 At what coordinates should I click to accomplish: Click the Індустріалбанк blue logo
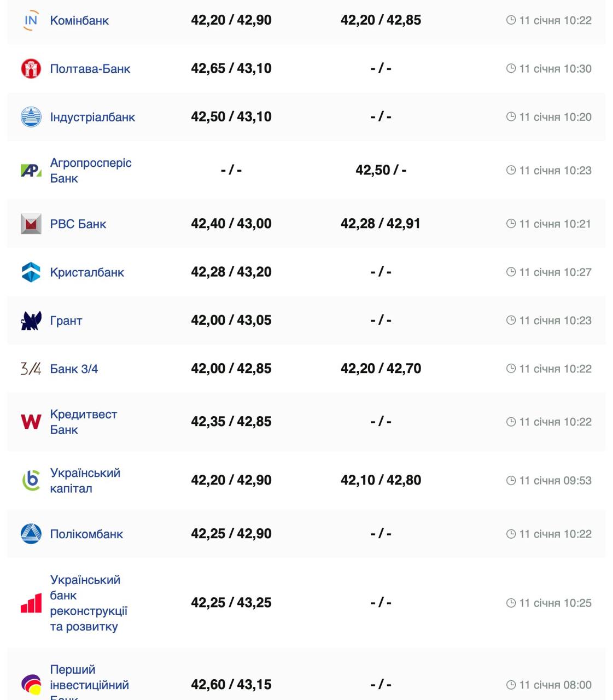31,117
